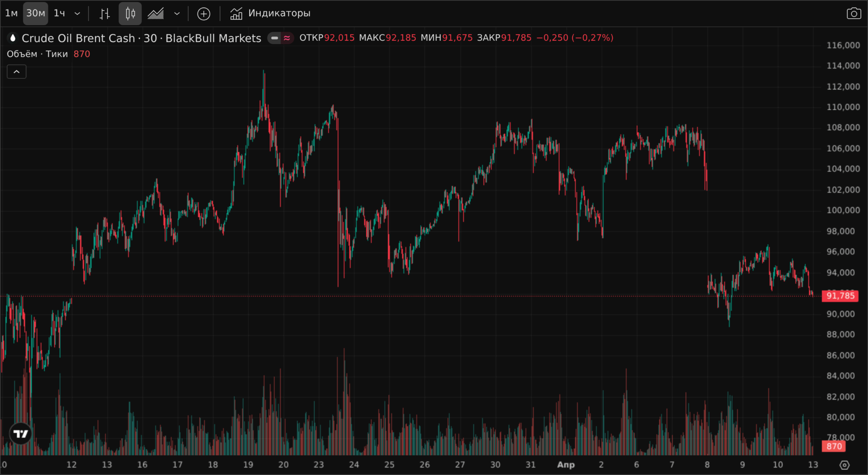Viewport: 868px width, 475px height.
Task: Open the timeframe dropdown arrow
Action: coord(77,14)
